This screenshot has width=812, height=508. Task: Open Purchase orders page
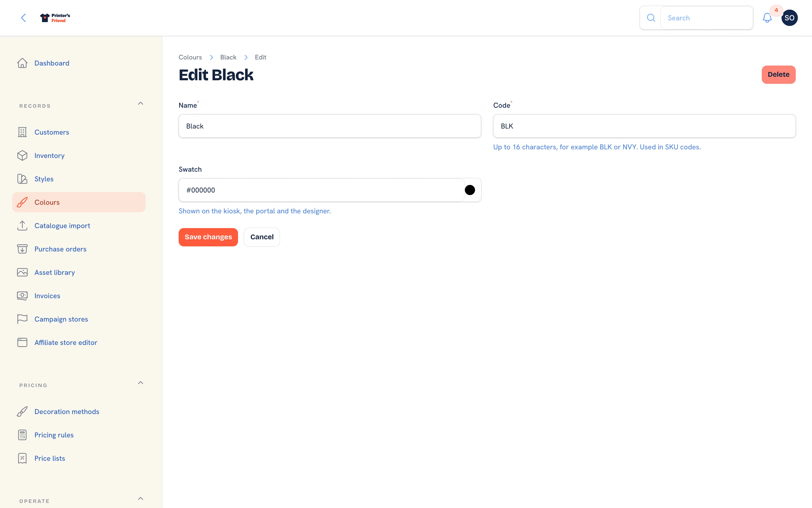coord(79,249)
